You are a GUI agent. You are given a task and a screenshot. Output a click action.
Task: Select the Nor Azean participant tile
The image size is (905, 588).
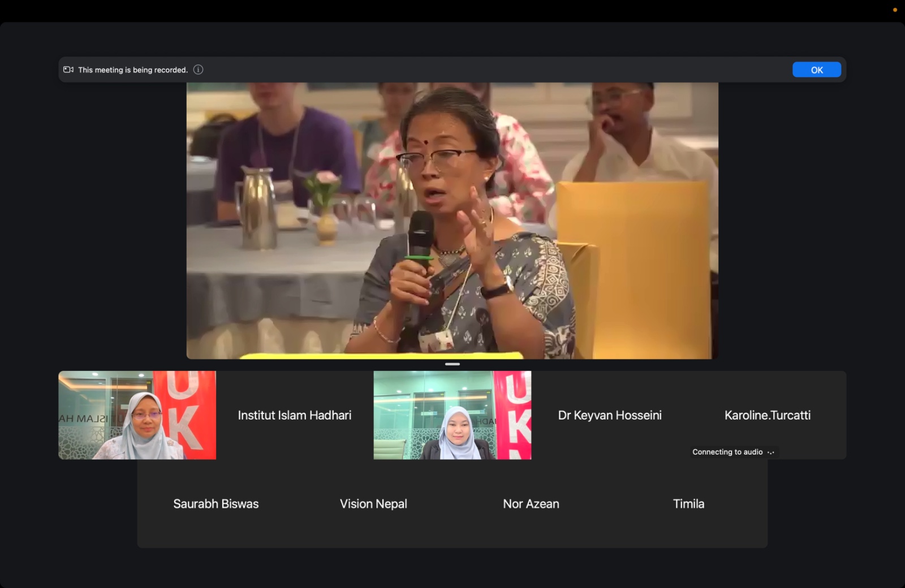(x=531, y=504)
